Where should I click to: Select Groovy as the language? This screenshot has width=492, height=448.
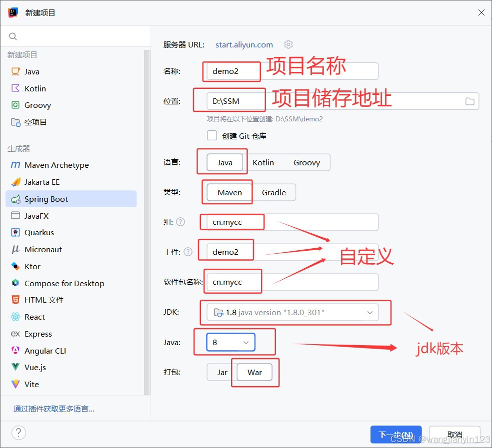tap(306, 162)
